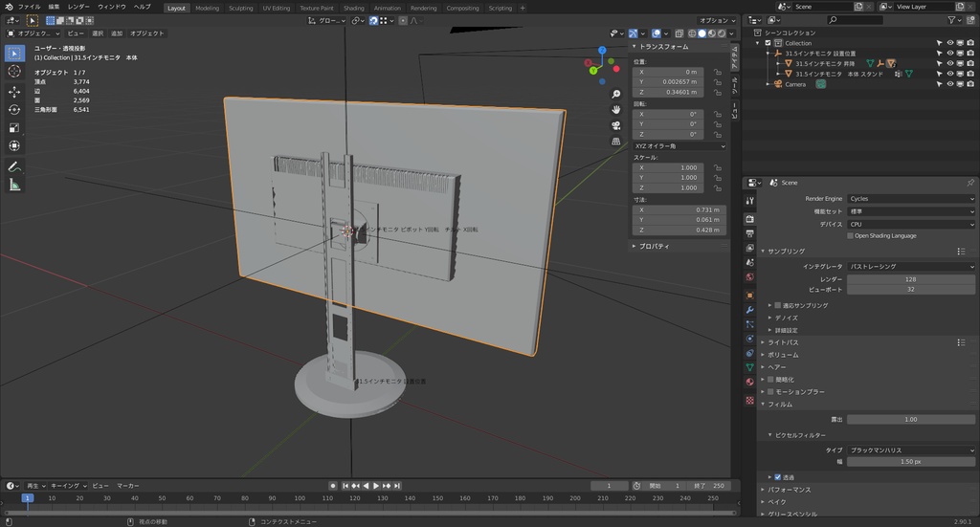This screenshot has height=527, width=980.
Task: Click the zoom magnifier icon in the viewport
Action: pyautogui.click(x=616, y=94)
